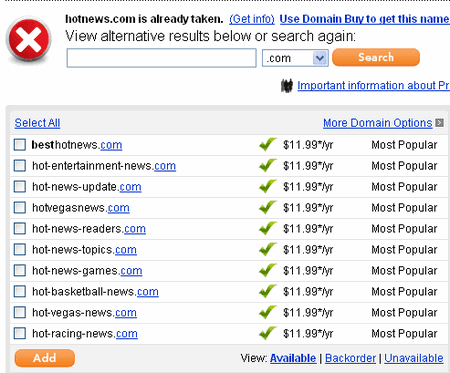Click the domain search input field
This screenshot has width=450, height=373.
(161, 58)
